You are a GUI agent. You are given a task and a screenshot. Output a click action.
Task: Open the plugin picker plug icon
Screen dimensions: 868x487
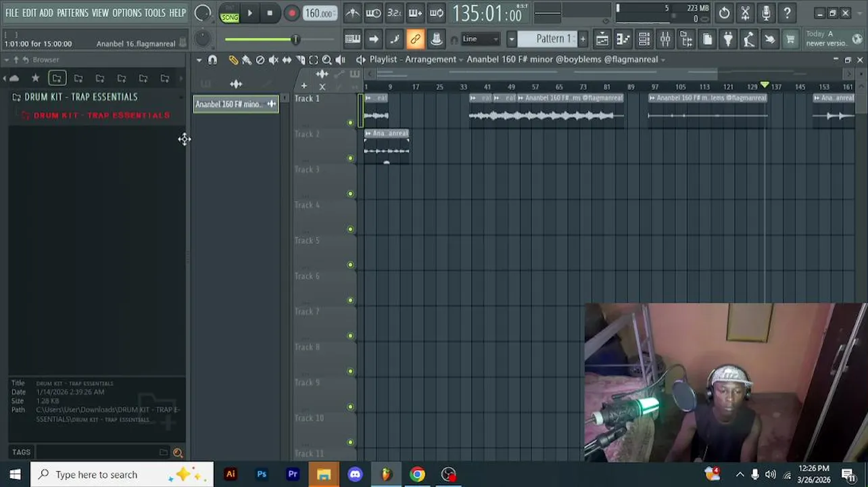point(728,39)
